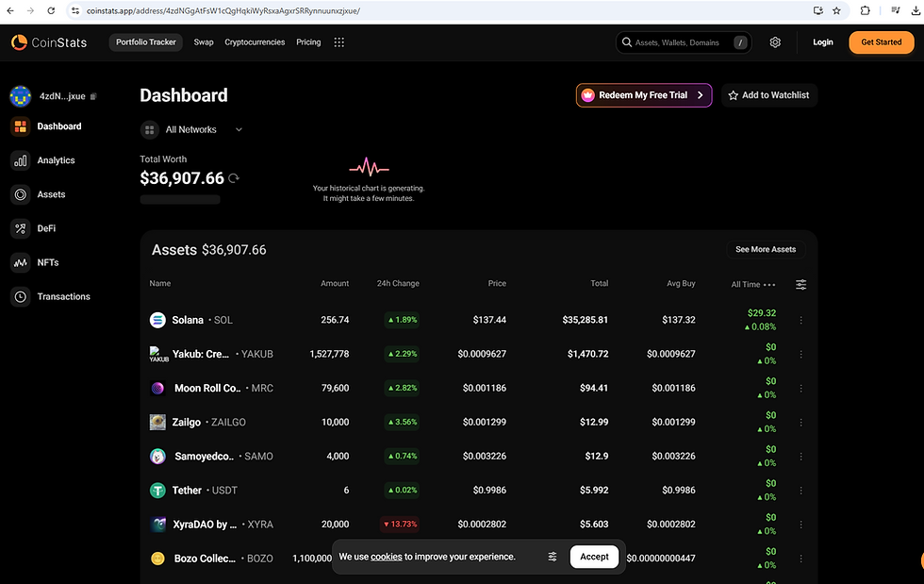This screenshot has height=584, width=924.
Task: Focus the Assets, Wallets, Domains search field
Action: click(x=684, y=42)
